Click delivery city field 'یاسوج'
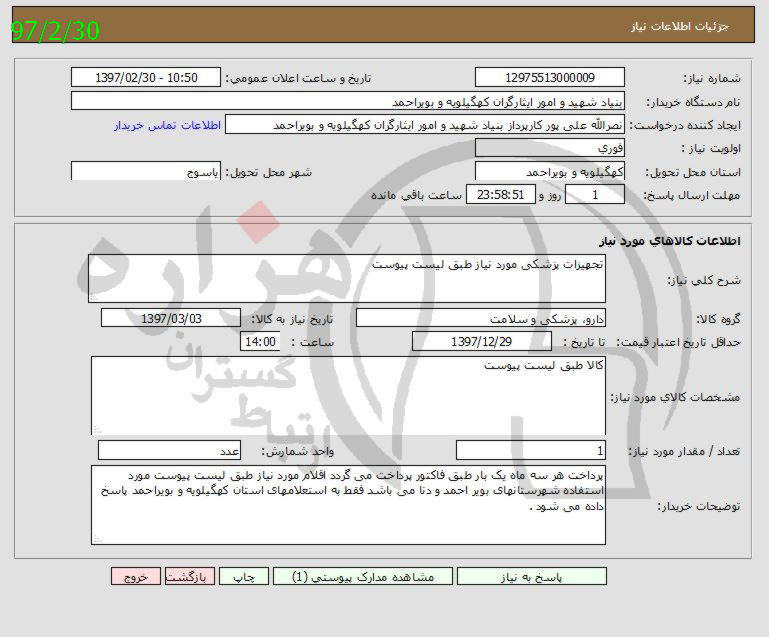The width and height of the screenshot is (769, 637). (146, 172)
